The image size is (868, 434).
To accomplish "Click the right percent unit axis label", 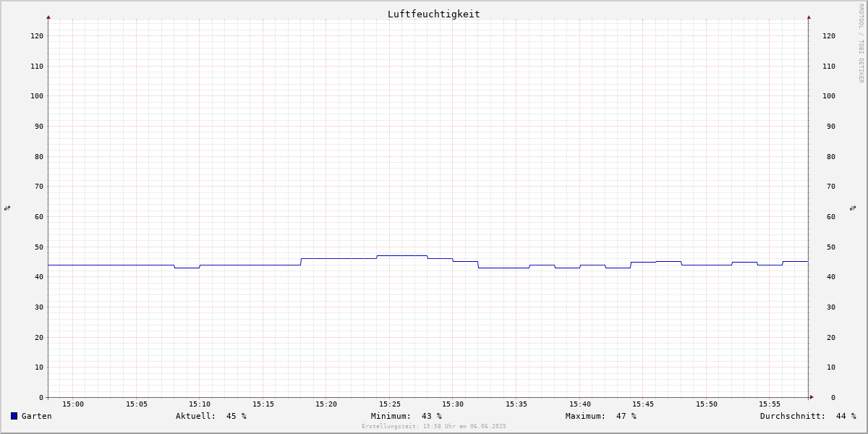I will tap(853, 208).
